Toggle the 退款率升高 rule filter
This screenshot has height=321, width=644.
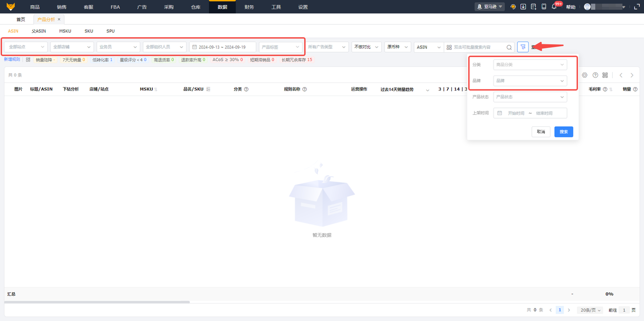click(x=193, y=59)
